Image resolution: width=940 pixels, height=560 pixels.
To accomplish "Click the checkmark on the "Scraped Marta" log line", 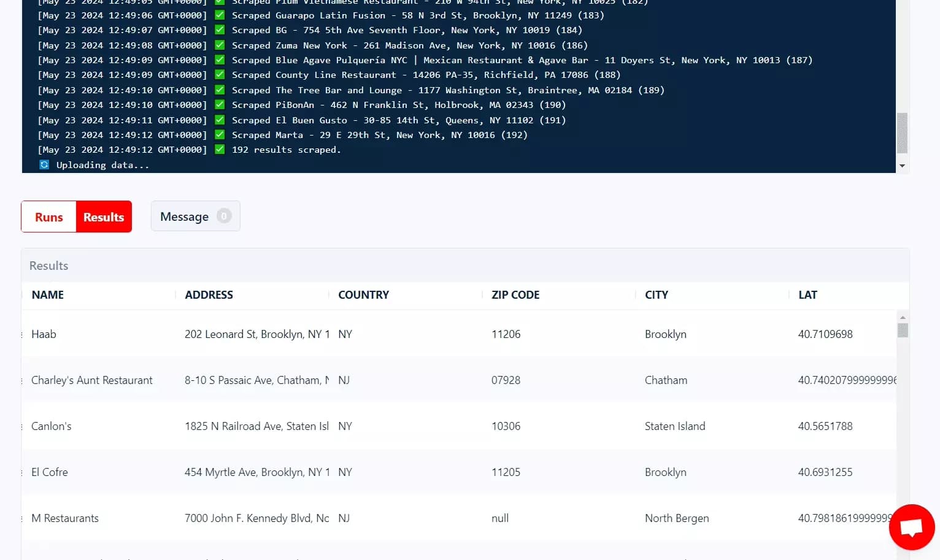I will [x=219, y=135].
